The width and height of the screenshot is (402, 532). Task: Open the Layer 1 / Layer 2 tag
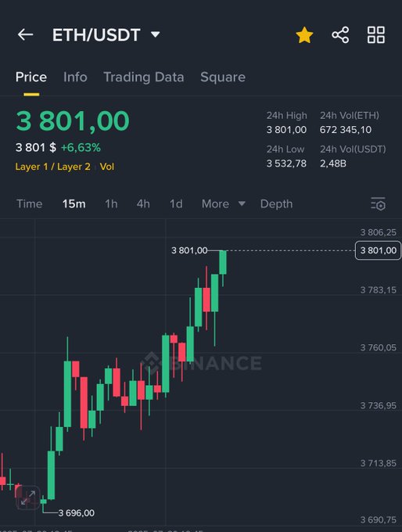click(53, 167)
